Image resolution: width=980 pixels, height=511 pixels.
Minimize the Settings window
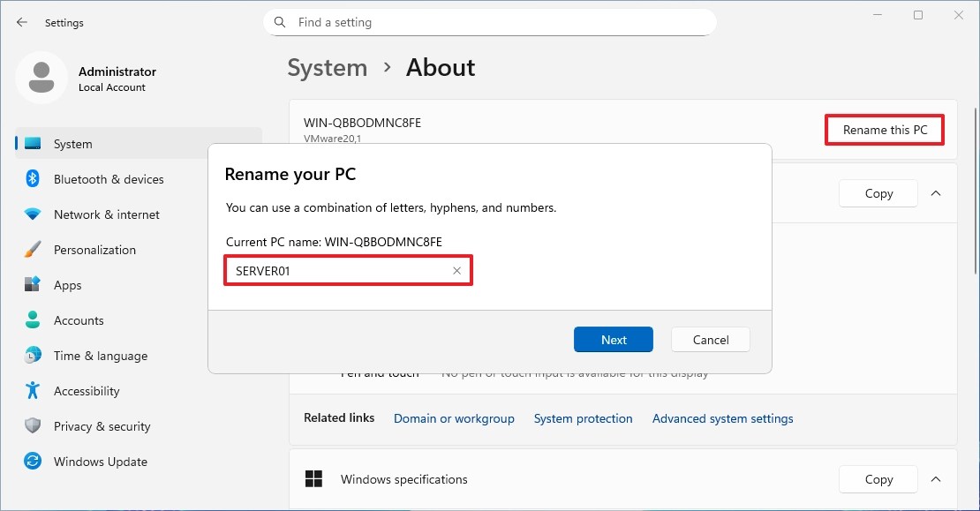pos(878,15)
